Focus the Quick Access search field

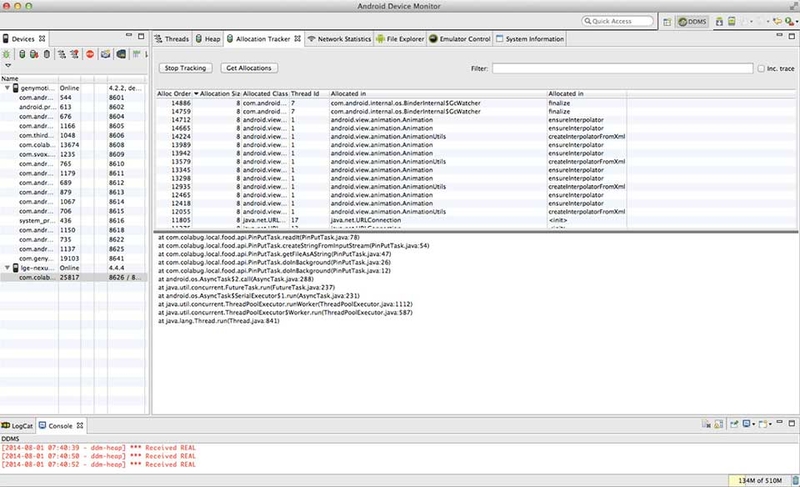pyautogui.click(x=617, y=21)
